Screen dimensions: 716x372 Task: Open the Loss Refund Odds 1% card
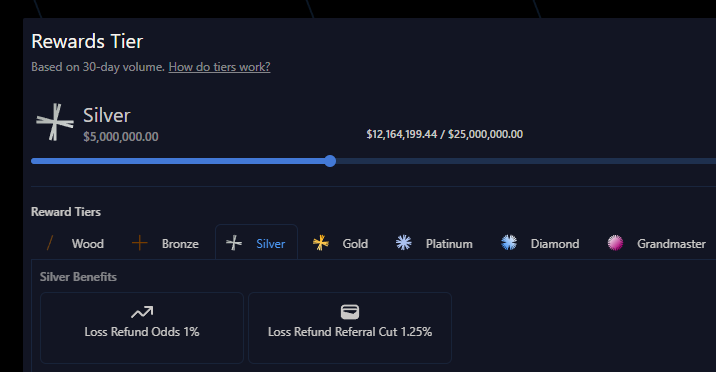tap(142, 328)
